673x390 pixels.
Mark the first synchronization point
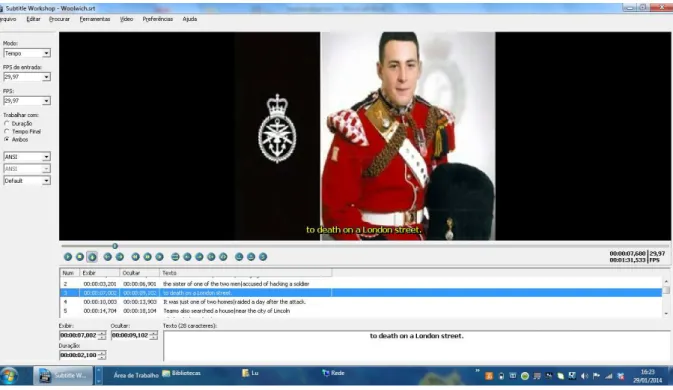coord(239,257)
